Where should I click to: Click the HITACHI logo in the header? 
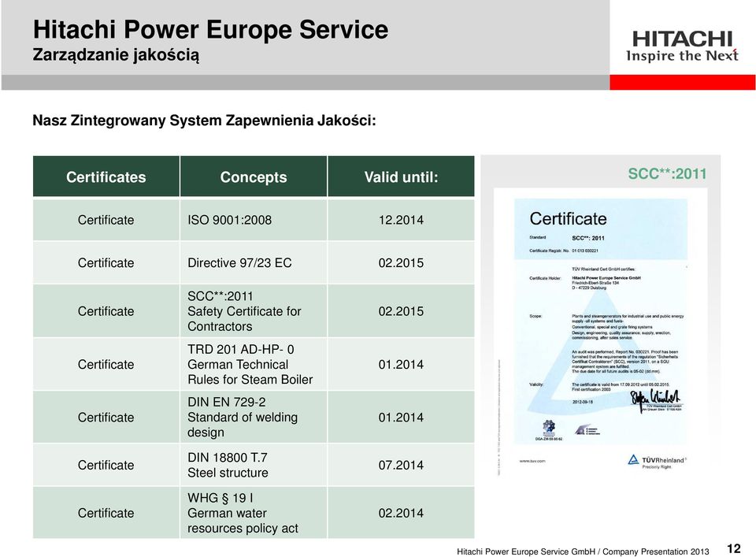point(682,39)
